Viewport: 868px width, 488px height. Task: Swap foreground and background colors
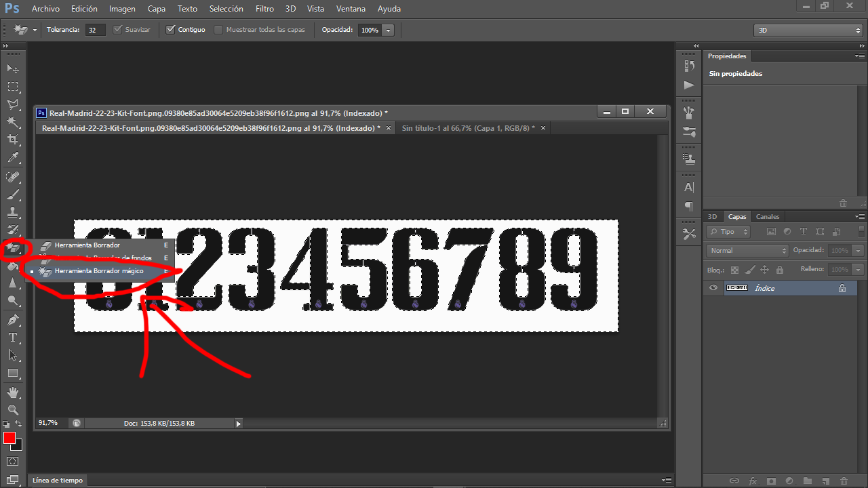click(19, 424)
